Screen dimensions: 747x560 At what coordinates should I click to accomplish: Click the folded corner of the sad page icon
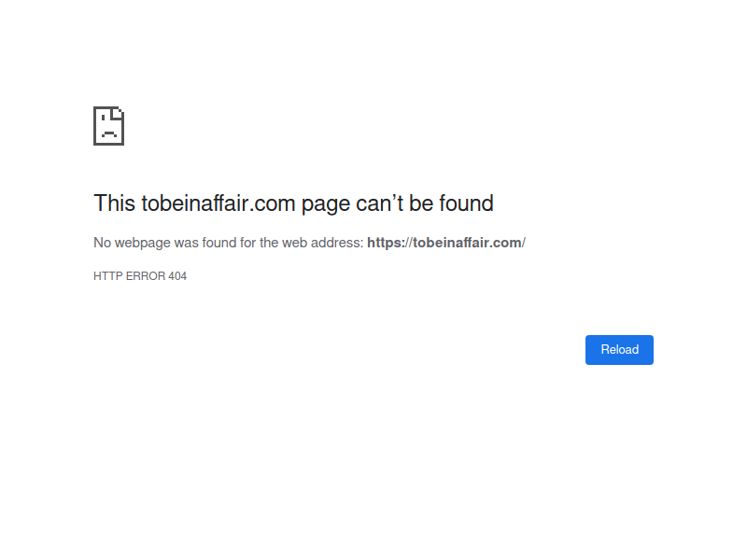point(119,113)
